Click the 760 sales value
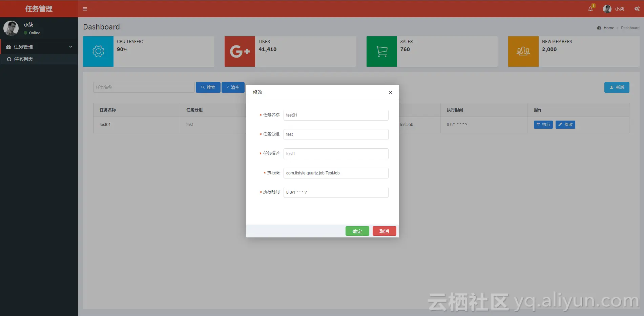The height and width of the screenshot is (316, 644). tap(405, 49)
